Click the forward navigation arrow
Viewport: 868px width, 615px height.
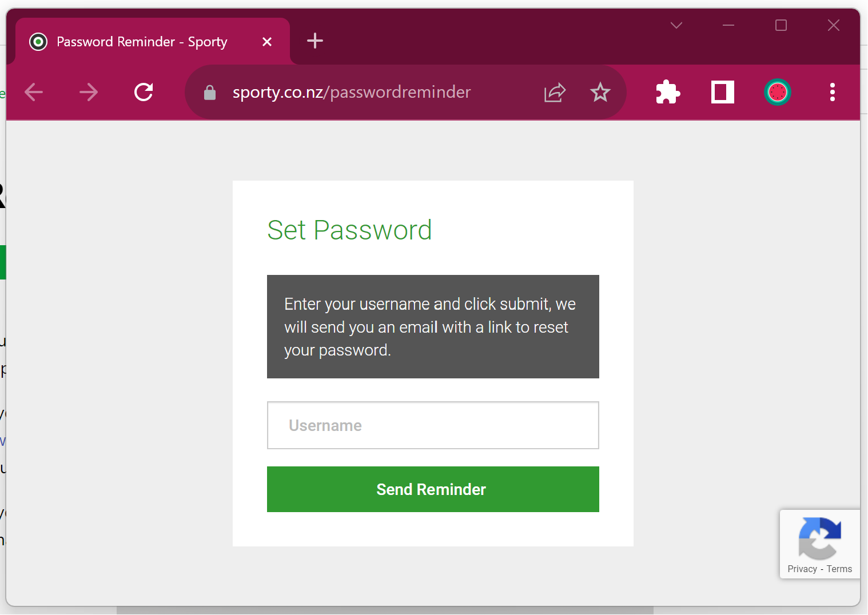(x=89, y=92)
